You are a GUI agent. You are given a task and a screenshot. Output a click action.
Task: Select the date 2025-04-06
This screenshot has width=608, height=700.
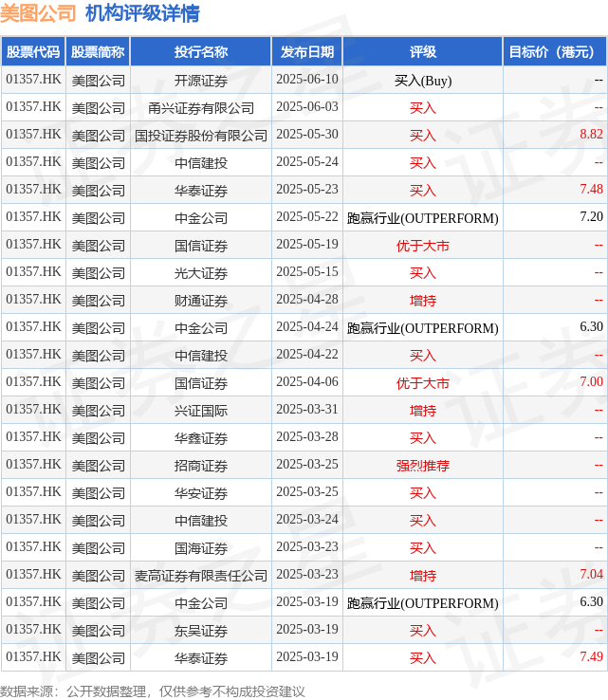coord(307,381)
